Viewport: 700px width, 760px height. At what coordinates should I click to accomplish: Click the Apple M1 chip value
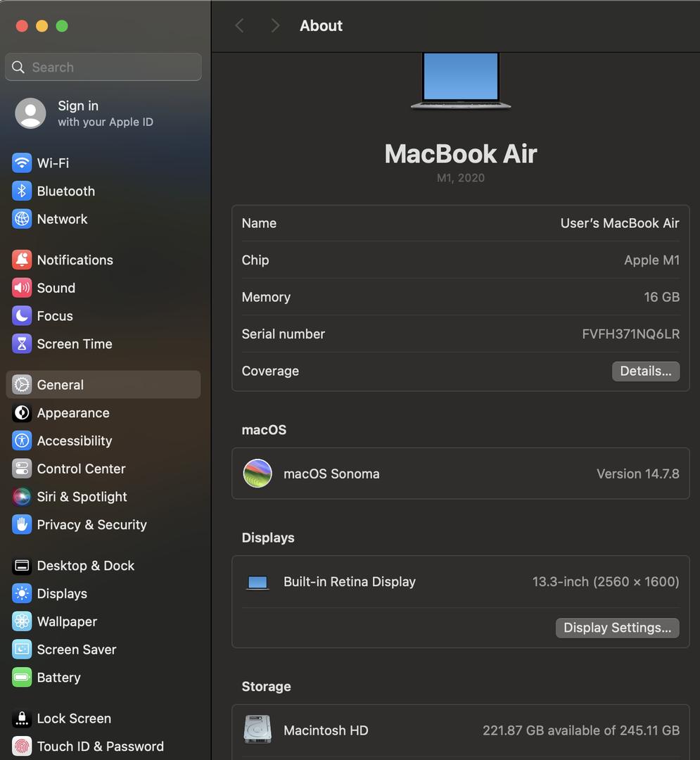point(651,260)
